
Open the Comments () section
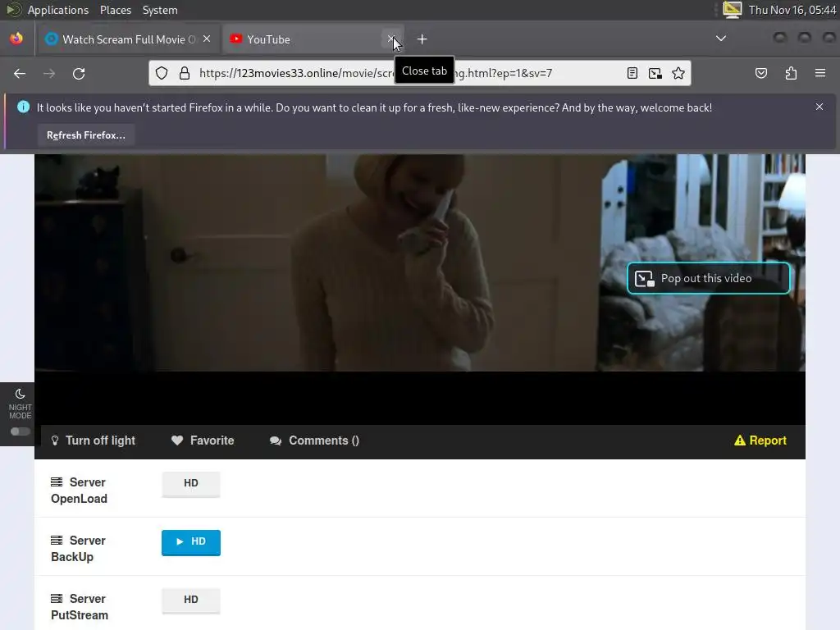(x=314, y=441)
